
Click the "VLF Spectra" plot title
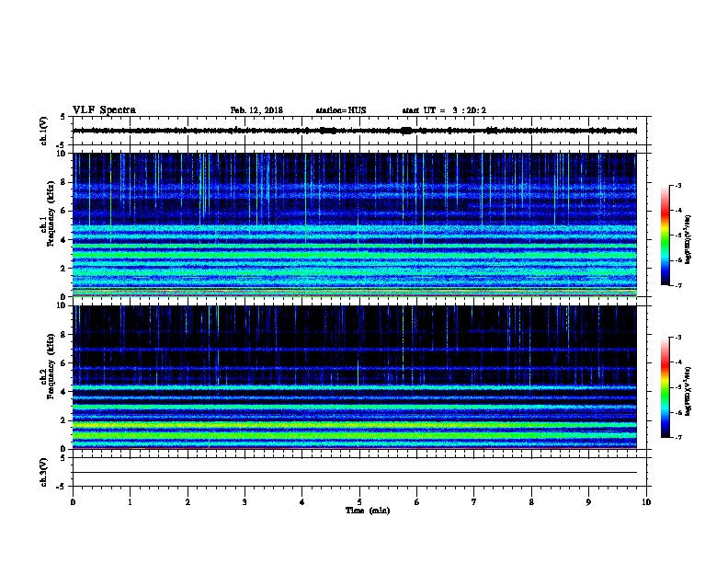[104, 110]
